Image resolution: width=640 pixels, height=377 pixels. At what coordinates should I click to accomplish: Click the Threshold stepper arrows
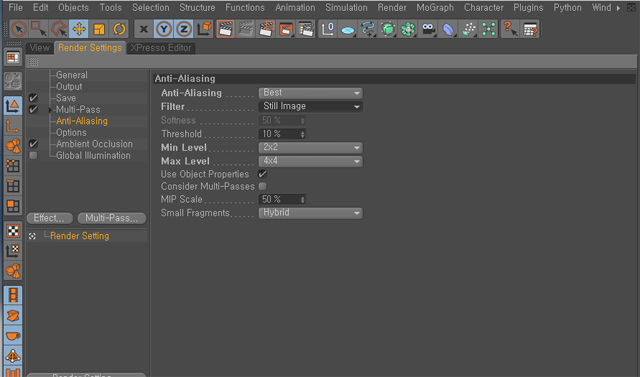click(x=302, y=134)
